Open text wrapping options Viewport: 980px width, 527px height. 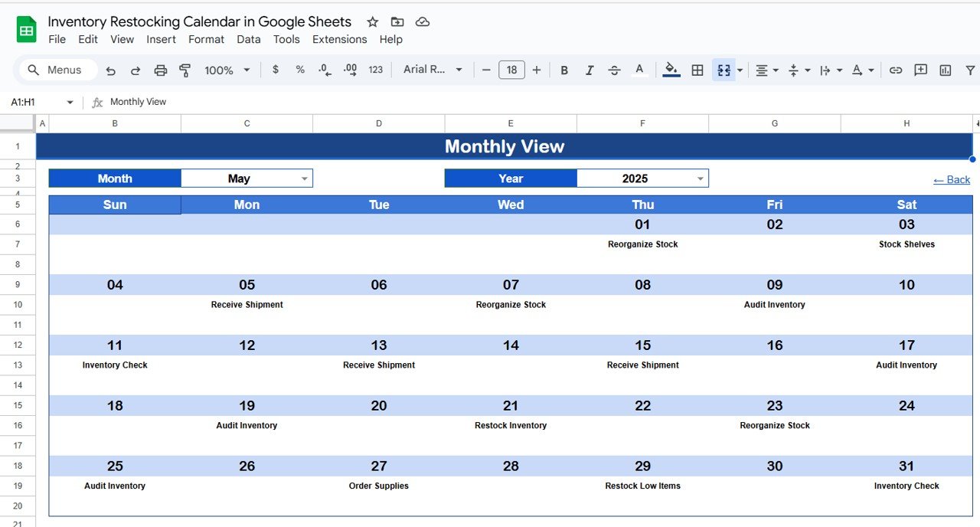831,70
